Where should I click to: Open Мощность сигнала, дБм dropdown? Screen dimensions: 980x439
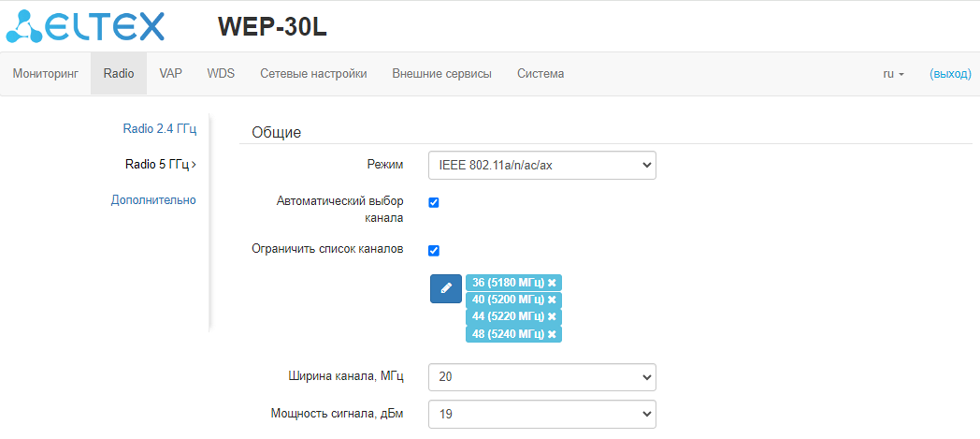point(542,414)
